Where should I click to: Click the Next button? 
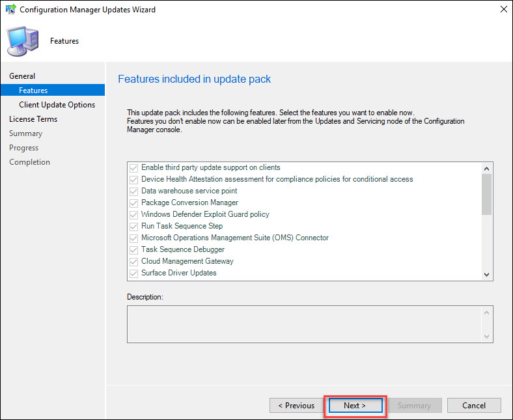point(355,406)
